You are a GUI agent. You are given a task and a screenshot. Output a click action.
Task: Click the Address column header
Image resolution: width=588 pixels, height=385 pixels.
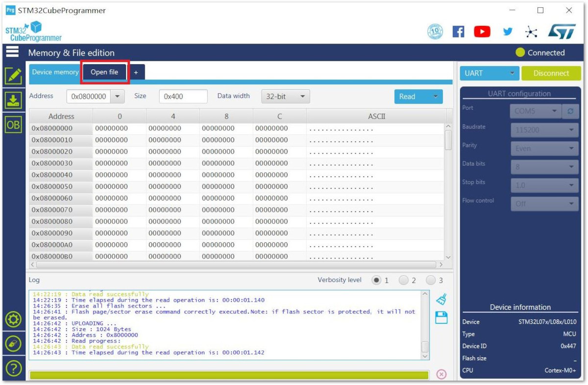click(61, 116)
